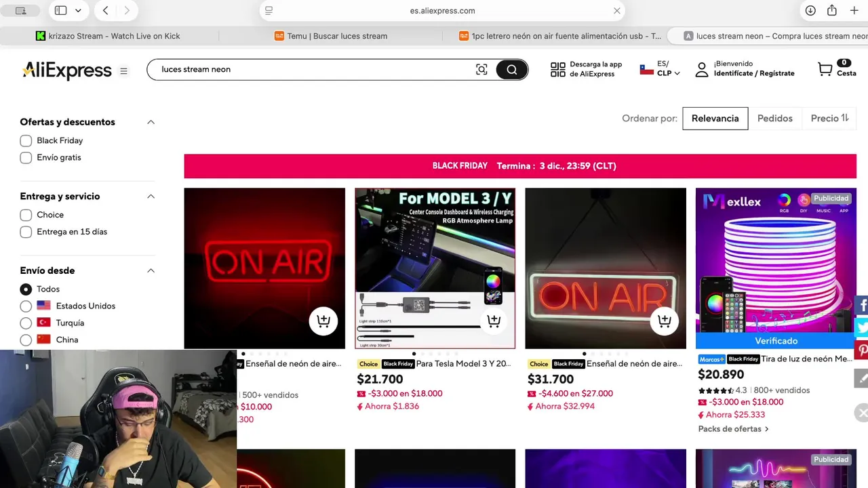Switch to 1pc letrero neón tab
This screenshot has height=488, width=868.
(560, 36)
